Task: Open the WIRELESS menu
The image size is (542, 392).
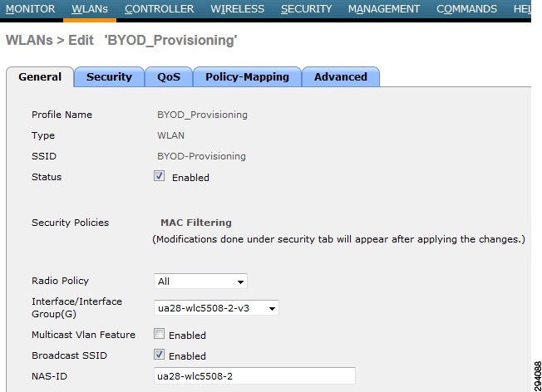Action: click(238, 8)
